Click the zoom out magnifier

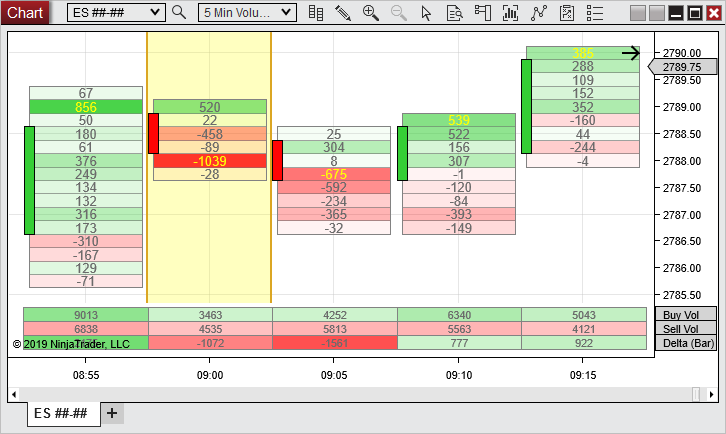click(x=399, y=12)
